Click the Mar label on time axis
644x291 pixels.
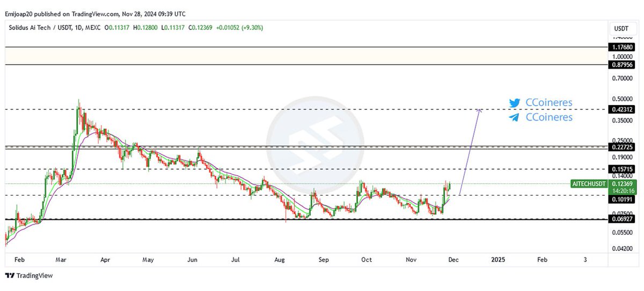coord(62,259)
